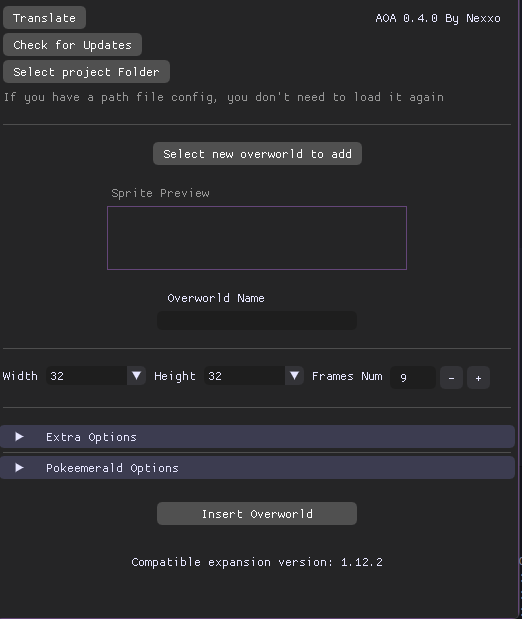Click the Sprite Preview label
522x619 pixels.
[160, 193]
